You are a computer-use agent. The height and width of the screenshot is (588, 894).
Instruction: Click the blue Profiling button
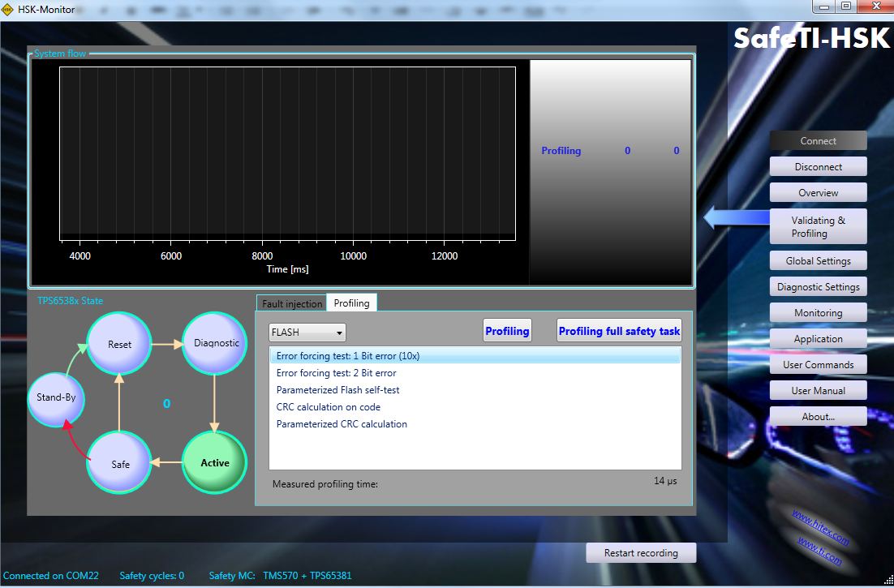(507, 330)
